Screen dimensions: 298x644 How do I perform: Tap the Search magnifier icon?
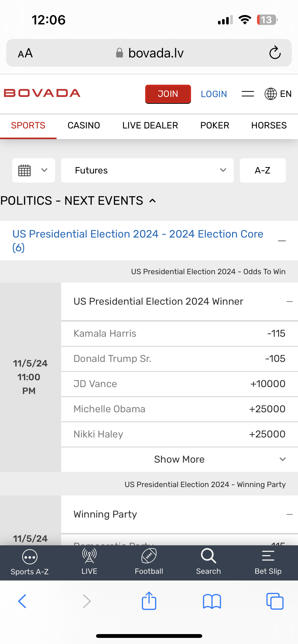tap(208, 556)
